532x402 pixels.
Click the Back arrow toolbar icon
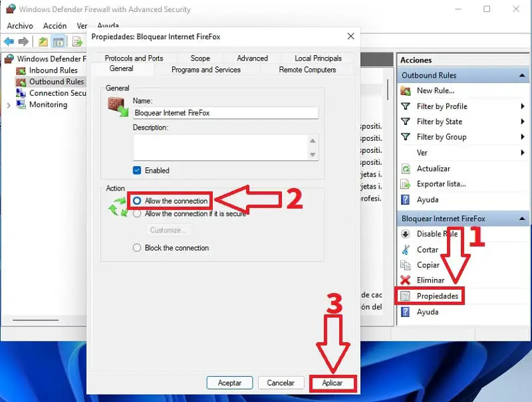coord(9,42)
